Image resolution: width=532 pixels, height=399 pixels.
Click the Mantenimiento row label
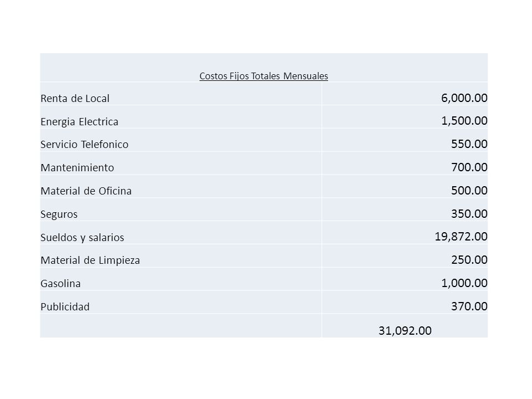coord(78,167)
